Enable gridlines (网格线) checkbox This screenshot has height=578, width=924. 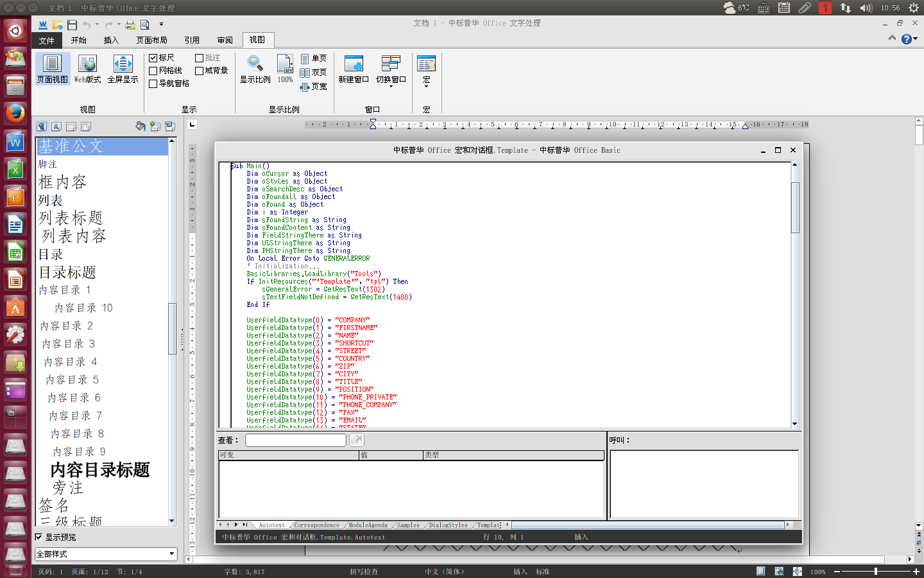point(153,71)
